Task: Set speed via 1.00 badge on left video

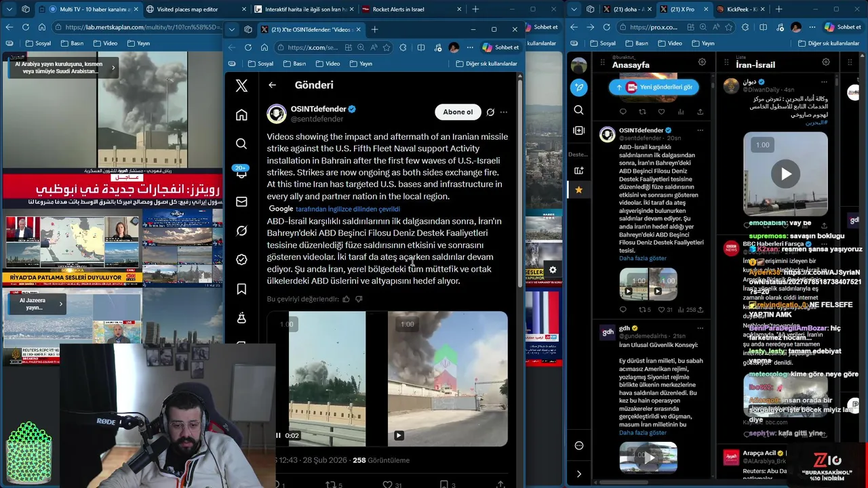Action: tap(287, 325)
